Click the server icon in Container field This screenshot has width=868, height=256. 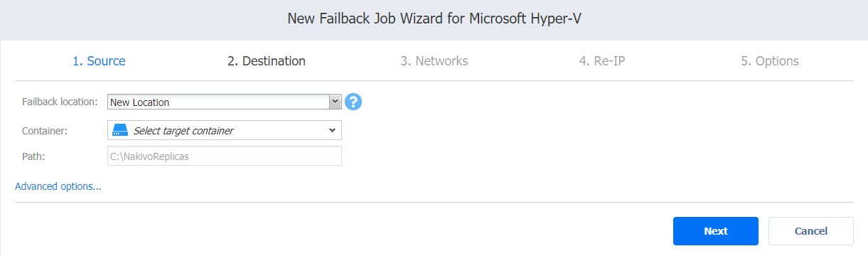[x=121, y=130]
